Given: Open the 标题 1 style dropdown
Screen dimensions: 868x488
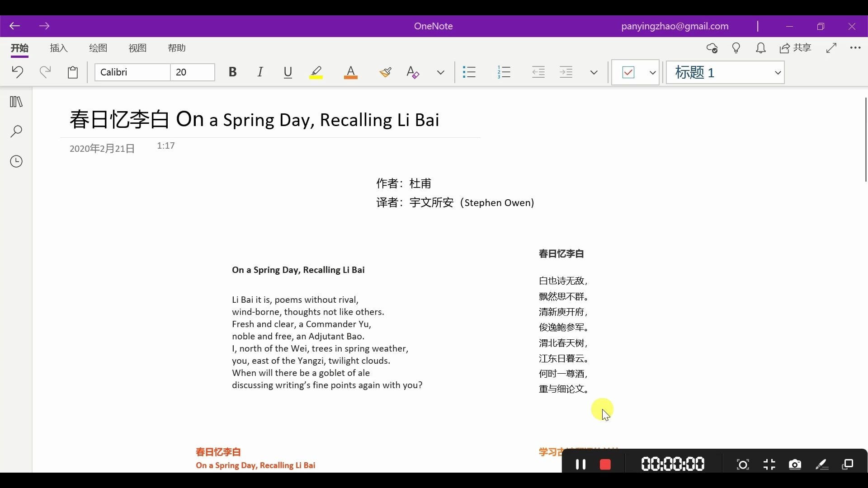Looking at the screenshot, I should (x=725, y=72).
